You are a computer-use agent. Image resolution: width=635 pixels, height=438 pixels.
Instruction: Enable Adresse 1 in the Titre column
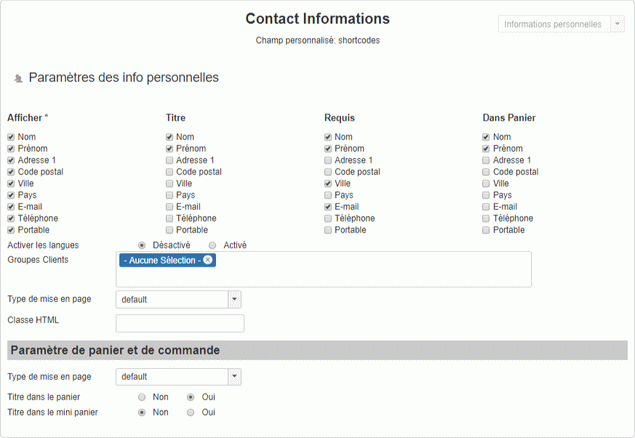click(170, 160)
